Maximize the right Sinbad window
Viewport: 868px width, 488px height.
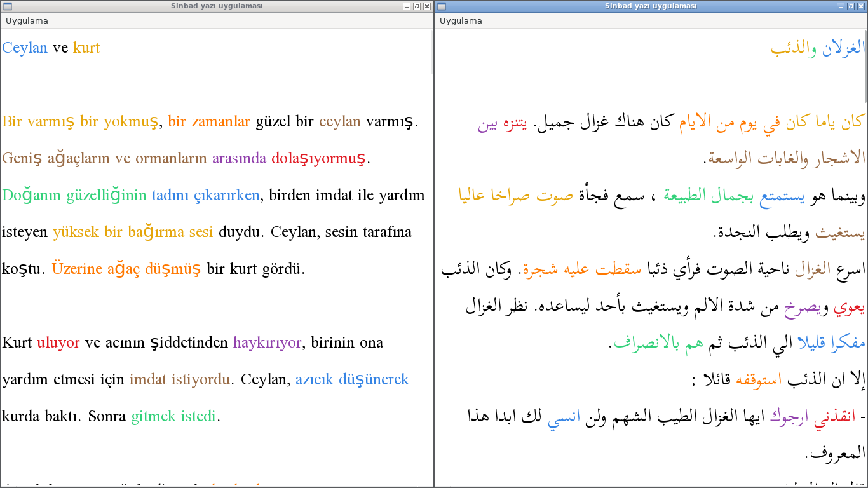pyautogui.click(x=851, y=6)
